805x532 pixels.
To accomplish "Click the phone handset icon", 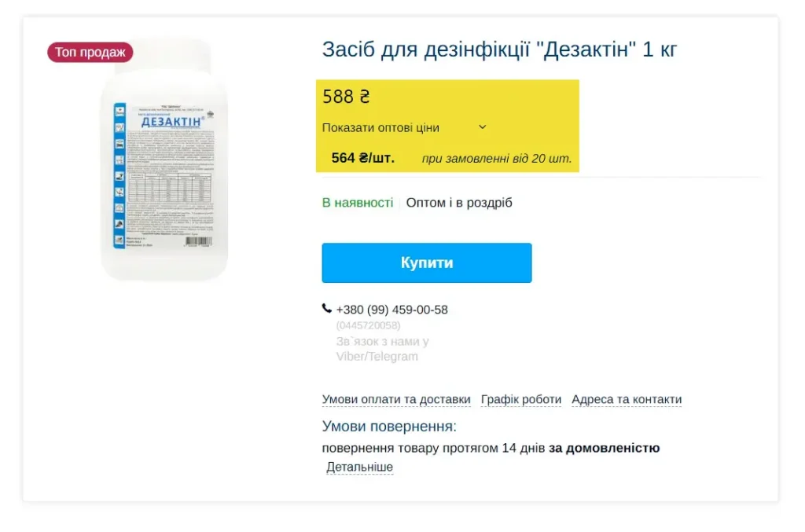I will pos(326,308).
